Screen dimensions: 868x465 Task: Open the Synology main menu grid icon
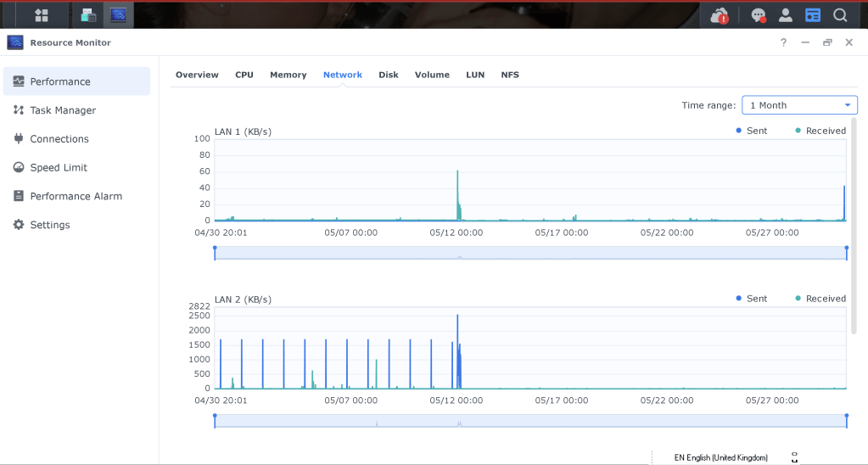pos(42,15)
